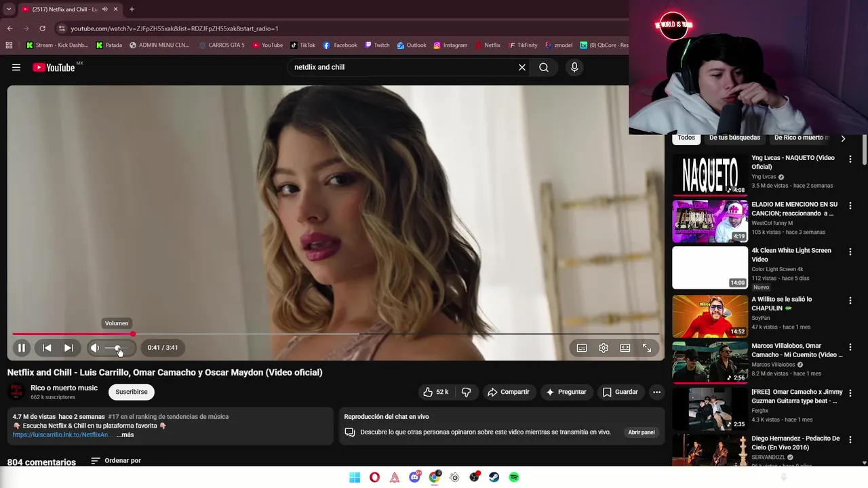Viewport: 868px width, 488px height.
Task: Open a new browser tab
Action: [x=132, y=9]
